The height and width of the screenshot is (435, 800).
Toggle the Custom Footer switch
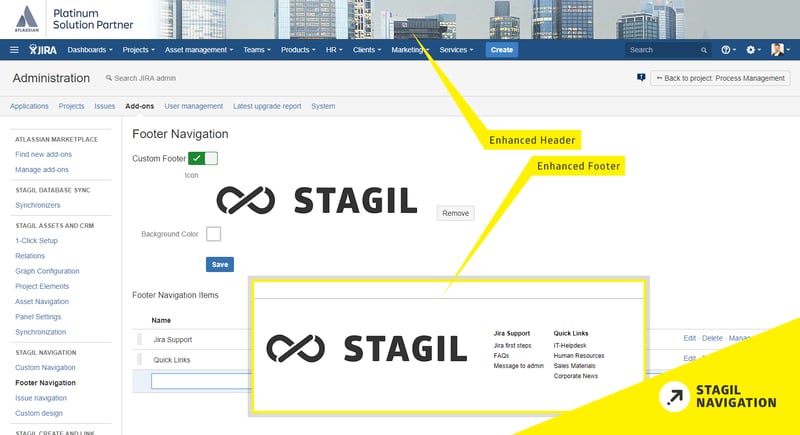click(x=203, y=159)
